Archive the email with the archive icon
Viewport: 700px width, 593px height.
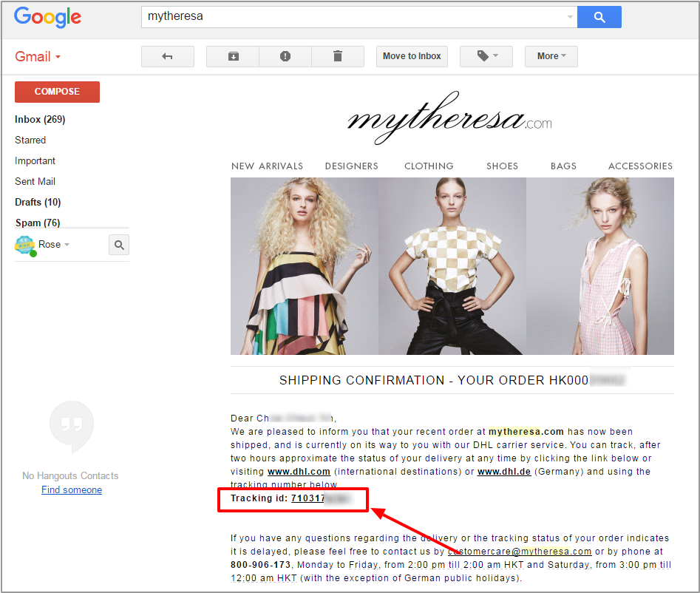[x=233, y=56]
